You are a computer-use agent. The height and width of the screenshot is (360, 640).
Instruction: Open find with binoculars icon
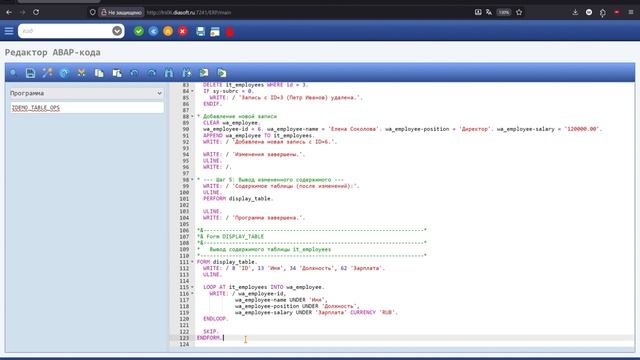point(169,73)
